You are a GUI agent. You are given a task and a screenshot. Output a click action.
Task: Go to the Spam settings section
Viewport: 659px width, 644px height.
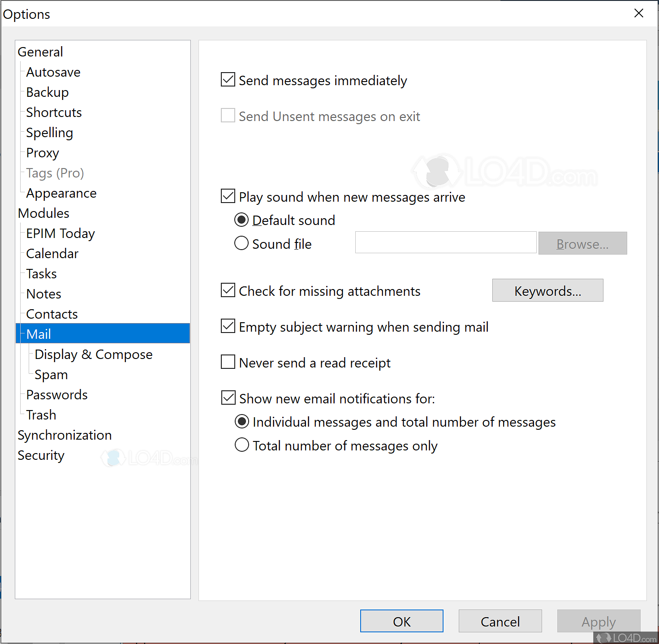point(51,374)
